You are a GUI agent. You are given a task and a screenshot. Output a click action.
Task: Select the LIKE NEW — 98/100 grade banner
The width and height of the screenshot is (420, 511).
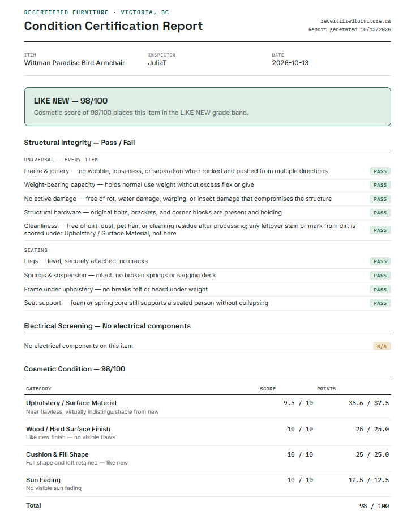(207, 106)
